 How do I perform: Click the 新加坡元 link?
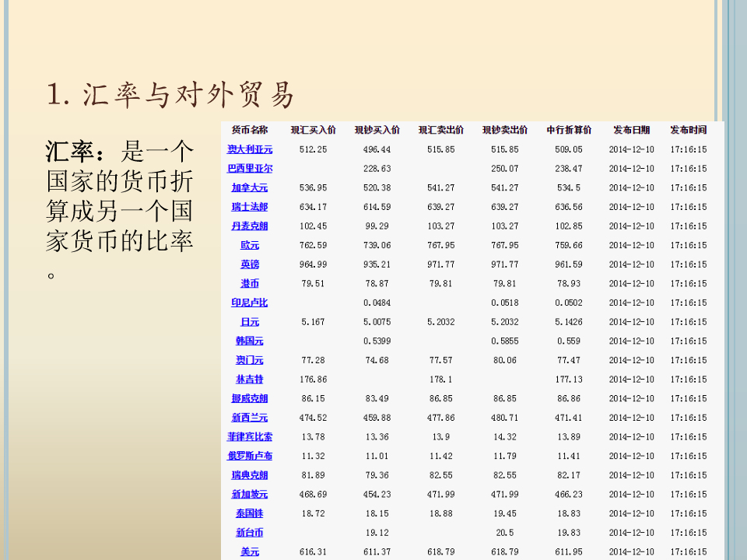pyautogui.click(x=250, y=495)
